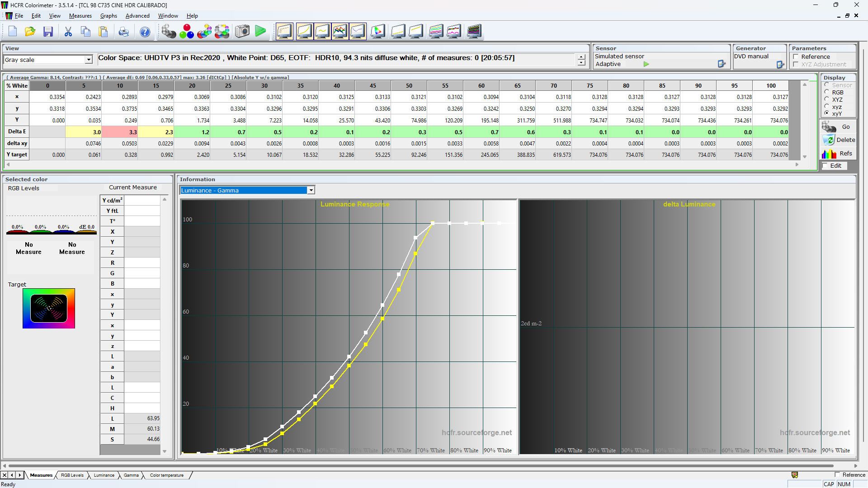
Task: Open the Measures menu
Action: 80,16
